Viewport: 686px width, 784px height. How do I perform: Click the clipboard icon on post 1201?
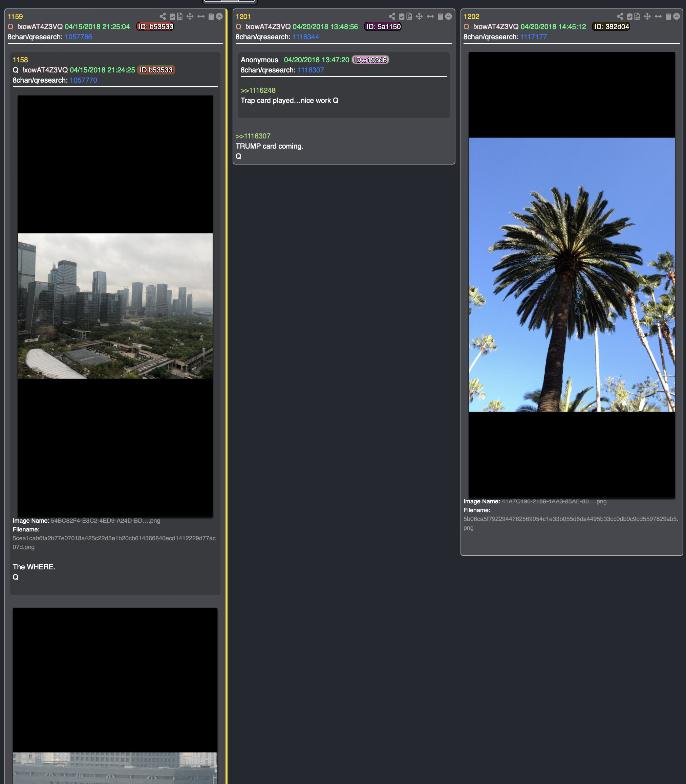[x=440, y=17]
